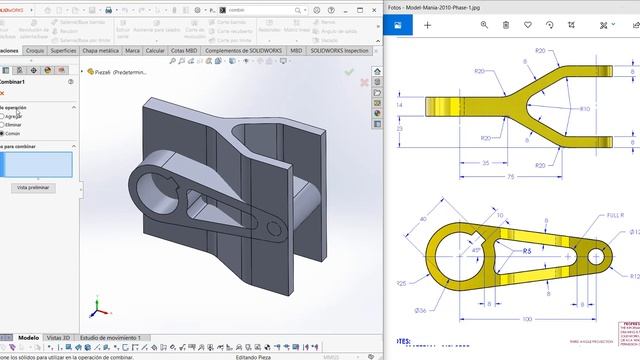Select the Modelo bottom tab
The image size is (640, 360).
(29, 338)
